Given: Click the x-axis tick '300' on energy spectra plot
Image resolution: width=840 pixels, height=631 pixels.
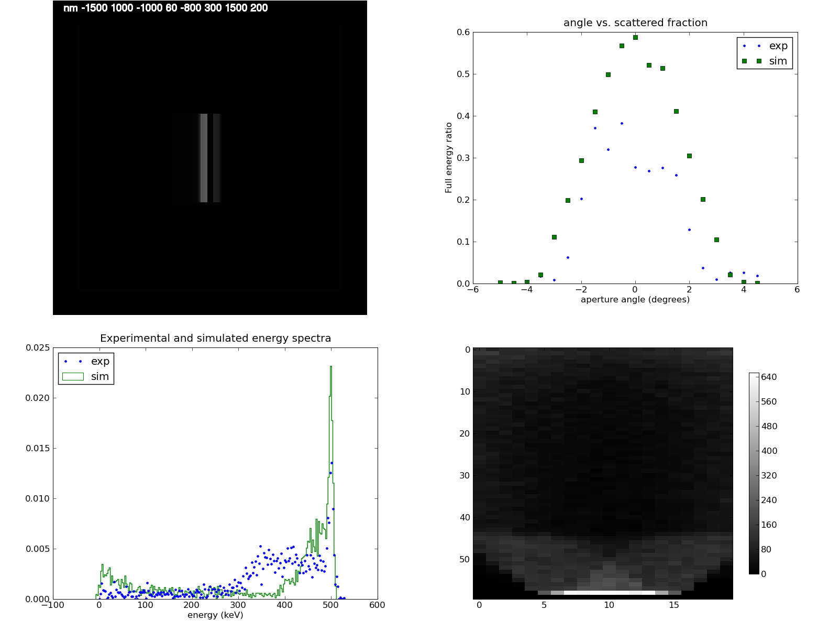Looking at the screenshot, I should coord(238,605).
